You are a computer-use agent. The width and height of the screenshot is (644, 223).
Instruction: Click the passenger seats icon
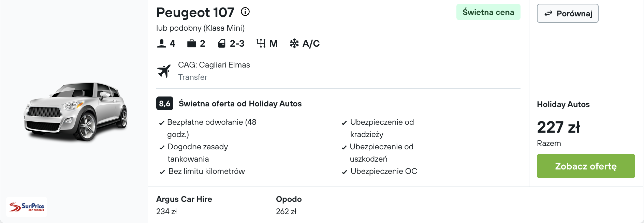[x=161, y=44]
